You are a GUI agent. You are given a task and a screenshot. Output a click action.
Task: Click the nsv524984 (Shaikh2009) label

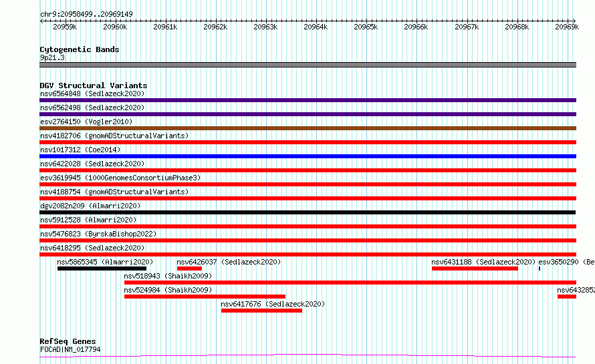168,290
